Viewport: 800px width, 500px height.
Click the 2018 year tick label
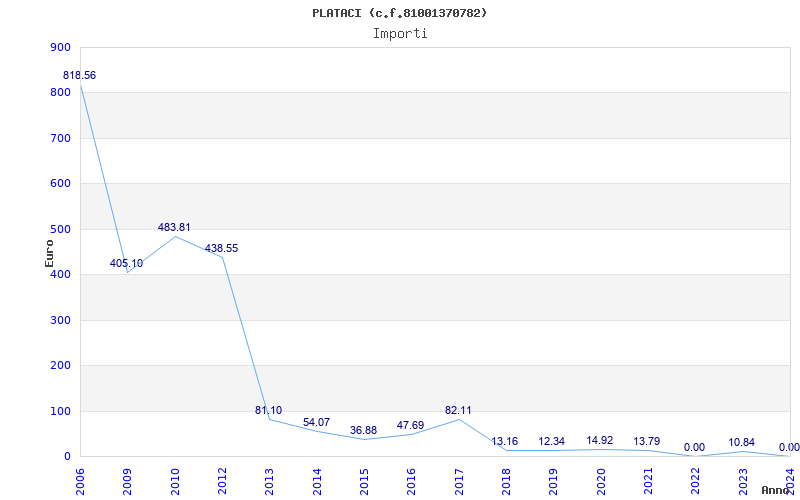click(x=506, y=482)
